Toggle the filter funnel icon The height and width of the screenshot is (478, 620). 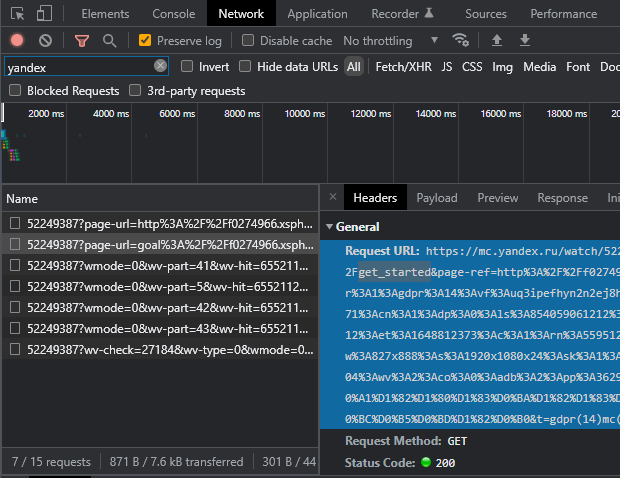click(82, 40)
